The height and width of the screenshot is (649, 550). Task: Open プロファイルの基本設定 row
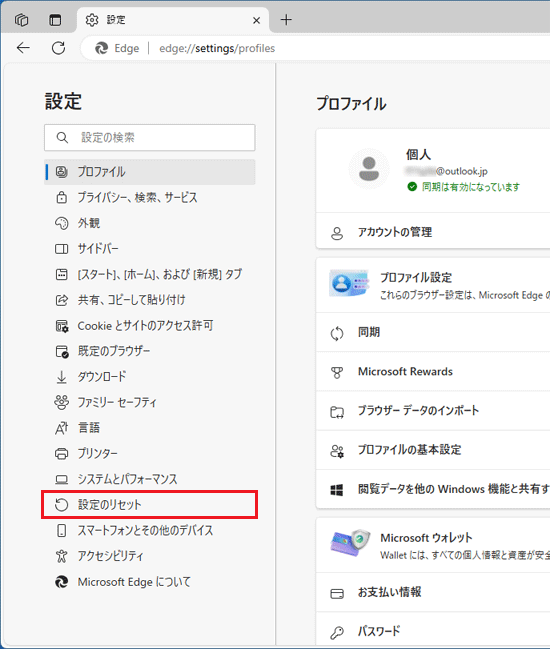pos(433,450)
